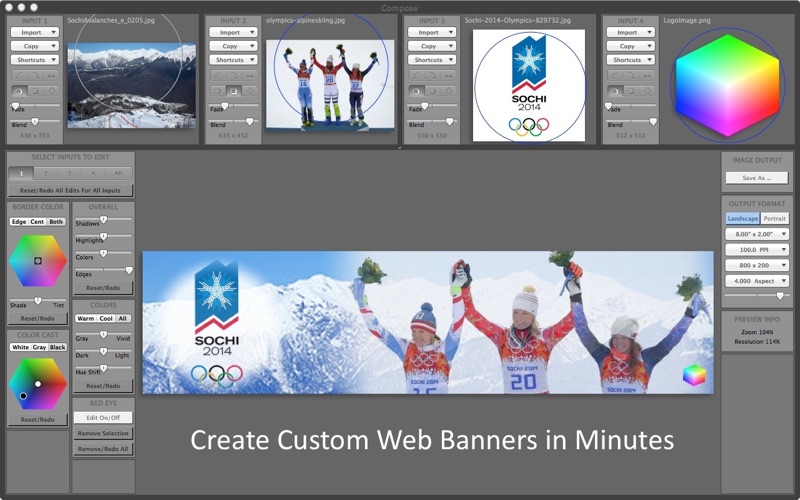
Task: Select diamond mask shape for Input 1
Action: [51, 91]
